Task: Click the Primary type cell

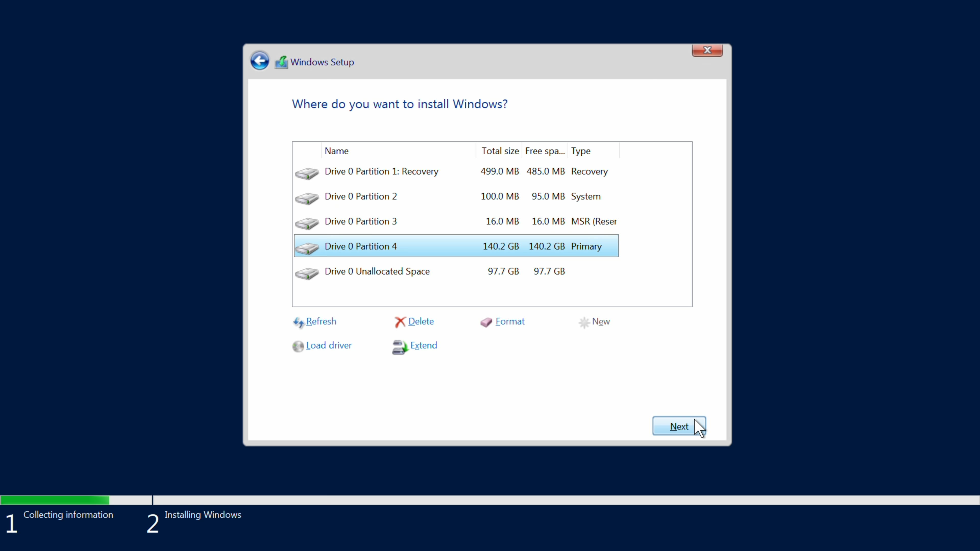Action: click(586, 246)
